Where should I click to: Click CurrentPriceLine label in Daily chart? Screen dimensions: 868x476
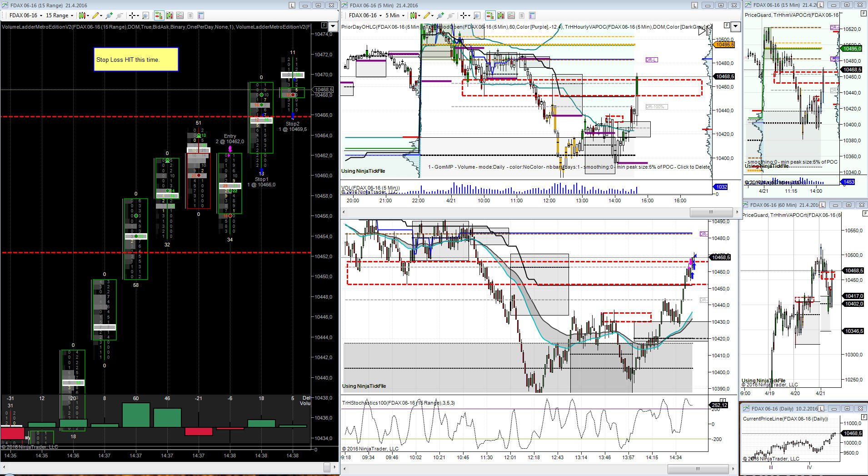[785, 419]
